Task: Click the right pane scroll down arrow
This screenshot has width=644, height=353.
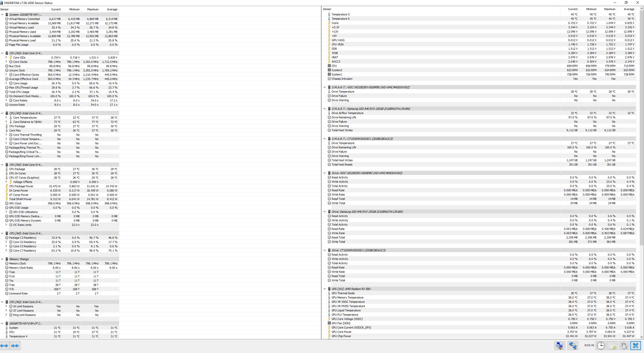Action: pyautogui.click(x=641, y=337)
